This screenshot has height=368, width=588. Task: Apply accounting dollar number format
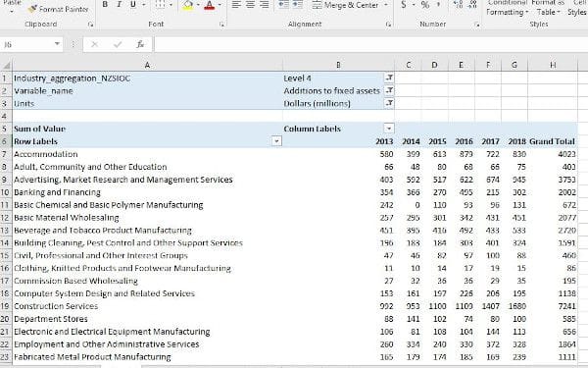[x=404, y=5]
